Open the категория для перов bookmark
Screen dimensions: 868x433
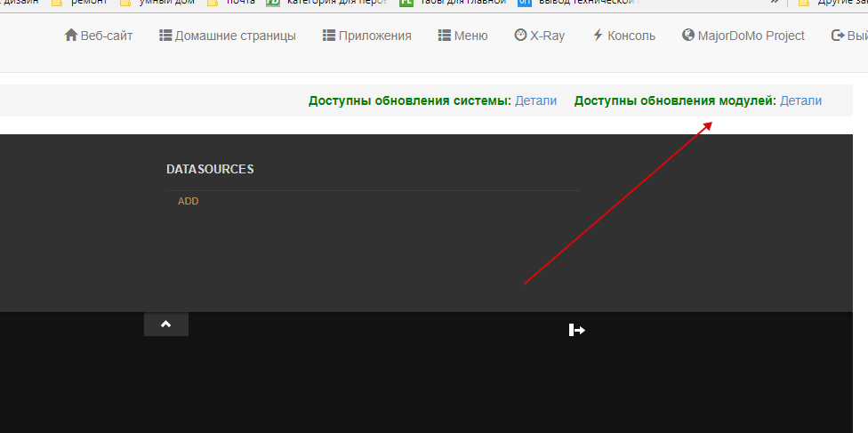(x=326, y=2)
